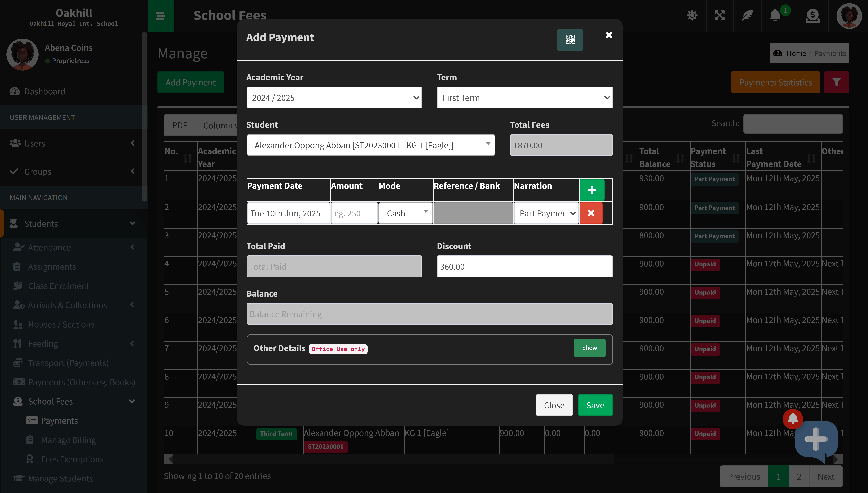Open the Academic Year dropdown

(334, 98)
